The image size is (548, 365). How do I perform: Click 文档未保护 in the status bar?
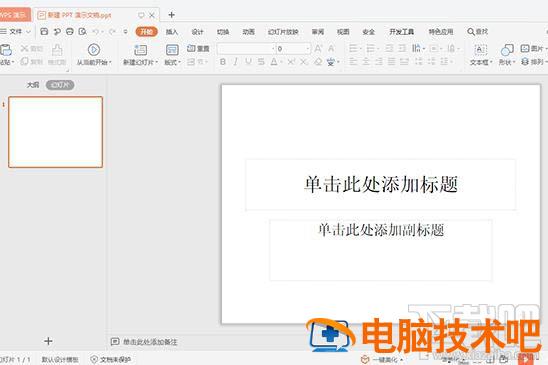(x=110, y=359)
